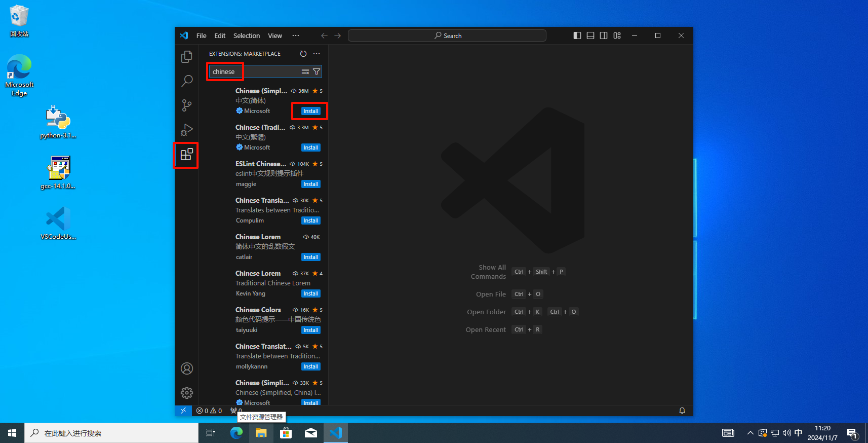The image size is (868, 443).
Task: Open the Explorer view in activity bar
Action: pyautogui.click(x=186, y=57)
